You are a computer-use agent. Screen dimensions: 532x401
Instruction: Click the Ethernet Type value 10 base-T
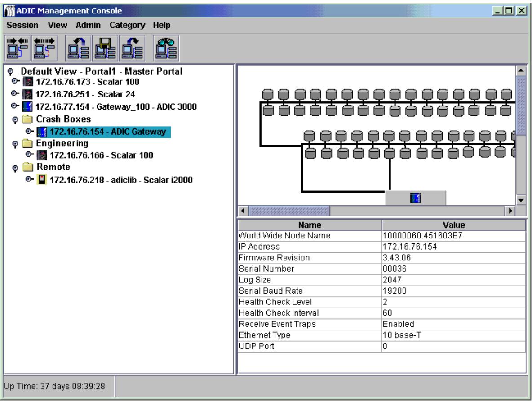[402, 335]
